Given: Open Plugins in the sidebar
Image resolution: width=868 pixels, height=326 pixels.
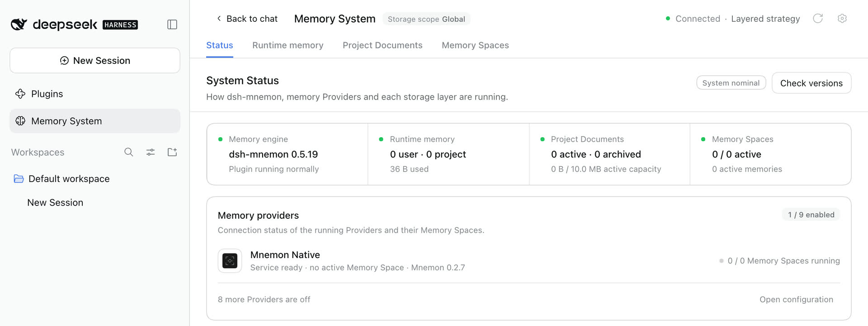Looking at the screenshot, I should (x=95, y=94).
